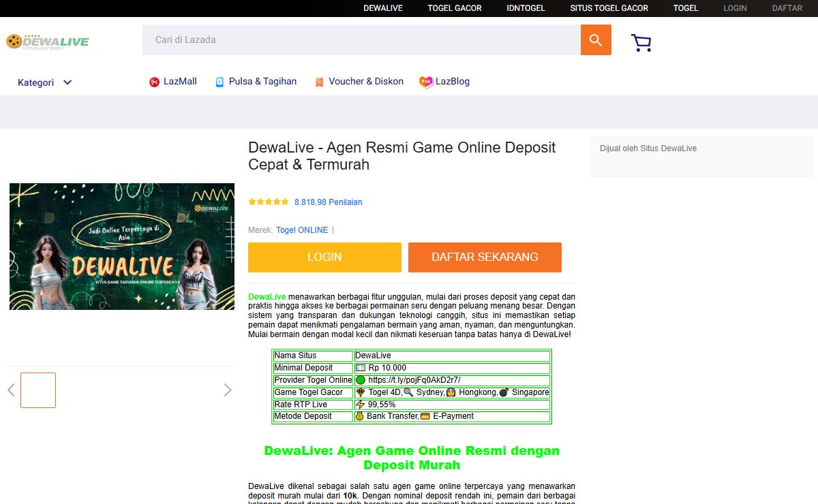Open IDNTOGEL top menu item

526,8
